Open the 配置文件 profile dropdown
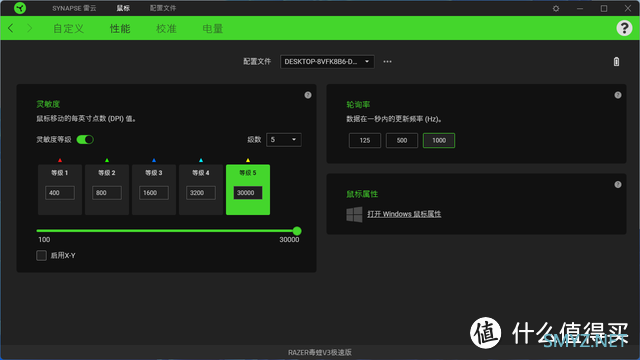 pos(327,62)
